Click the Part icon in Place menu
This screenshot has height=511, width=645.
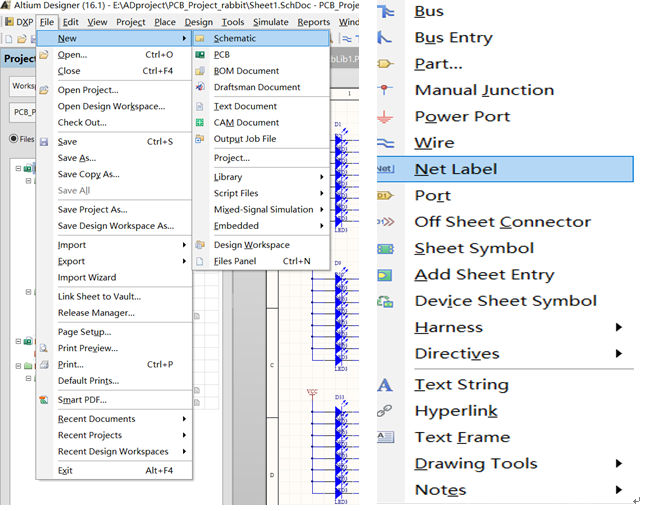[385, 64]
